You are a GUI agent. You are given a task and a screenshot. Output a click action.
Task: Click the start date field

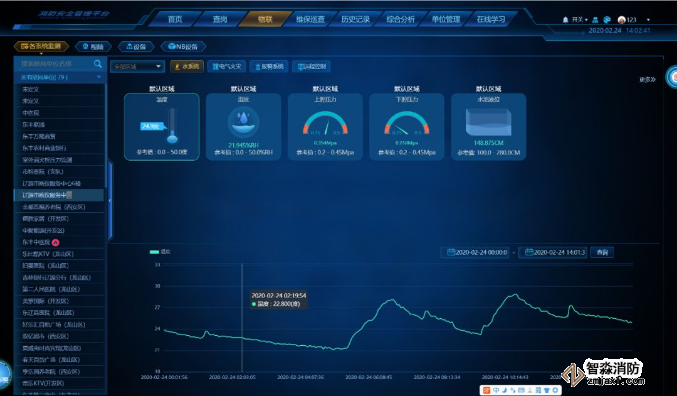pyautogui.click(x=477, y=252)
